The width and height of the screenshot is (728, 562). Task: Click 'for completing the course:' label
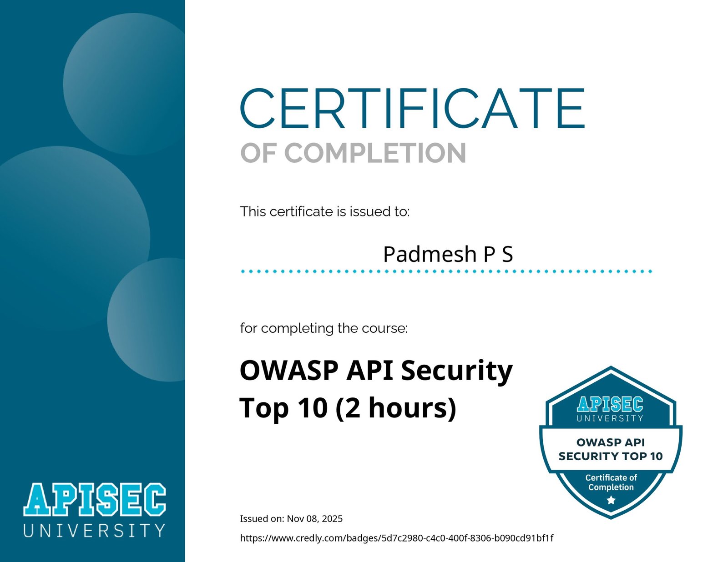click(x=324, y=328)
